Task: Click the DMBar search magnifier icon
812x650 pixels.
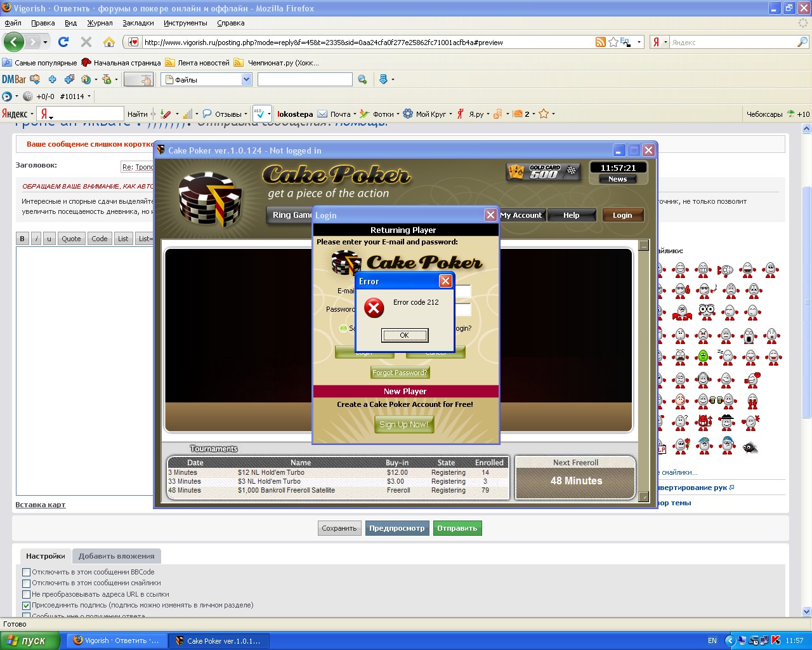Action: point(362,79)
